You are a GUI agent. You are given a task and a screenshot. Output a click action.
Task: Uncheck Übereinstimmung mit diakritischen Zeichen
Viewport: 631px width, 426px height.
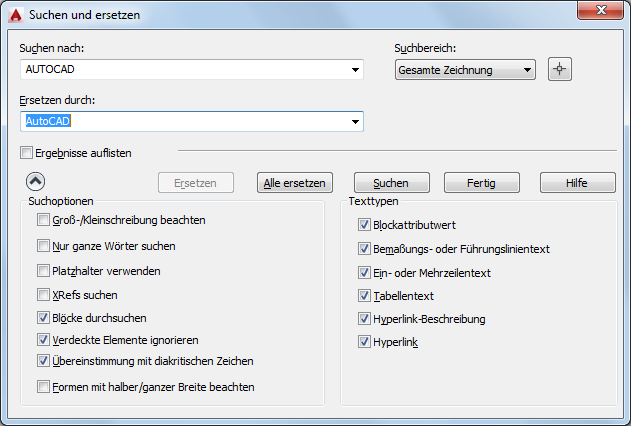(43, 361)
